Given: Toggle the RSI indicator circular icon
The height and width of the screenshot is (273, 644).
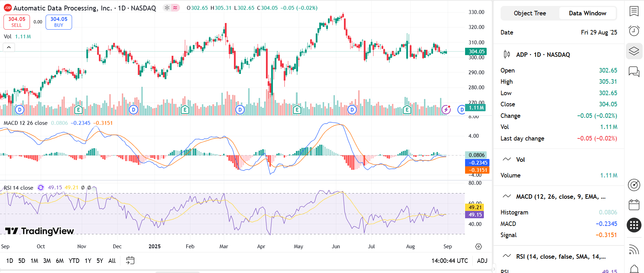Looking at the screenshot, I should (41, 188).
